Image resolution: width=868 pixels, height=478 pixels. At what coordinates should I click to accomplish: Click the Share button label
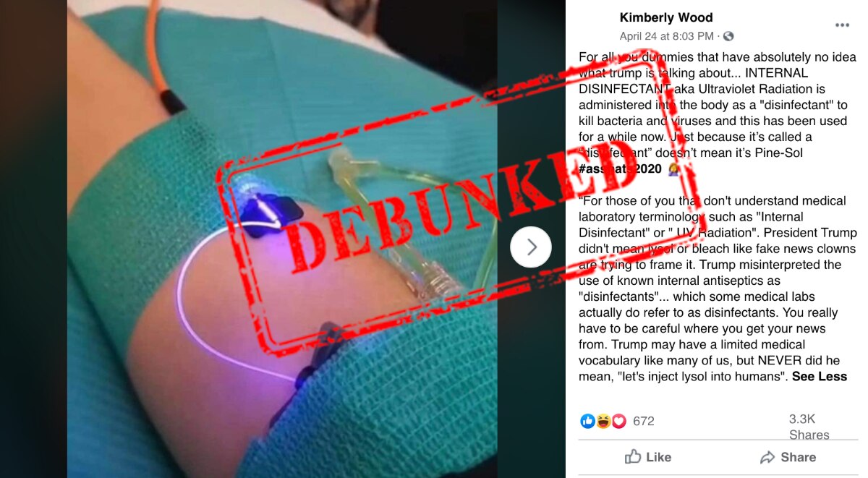(799, 457)
